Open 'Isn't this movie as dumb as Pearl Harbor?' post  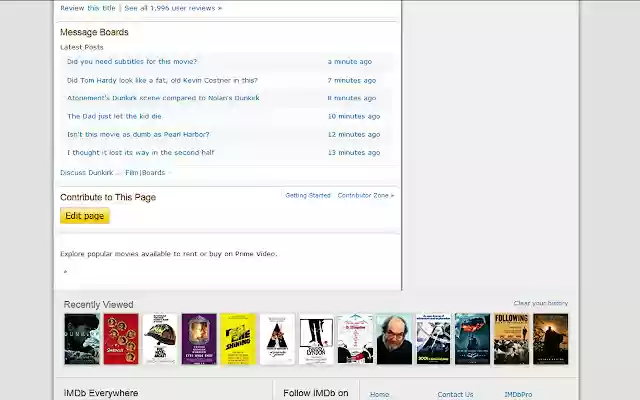[x=138, y=134]
